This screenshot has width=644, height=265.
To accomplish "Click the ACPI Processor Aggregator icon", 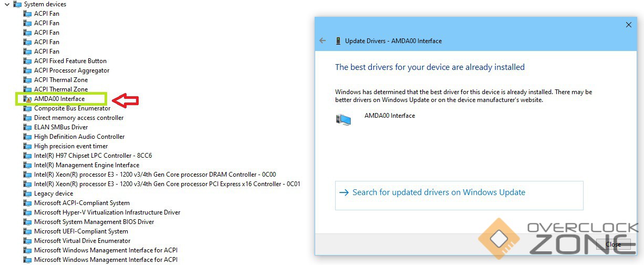I will [27, 70].
